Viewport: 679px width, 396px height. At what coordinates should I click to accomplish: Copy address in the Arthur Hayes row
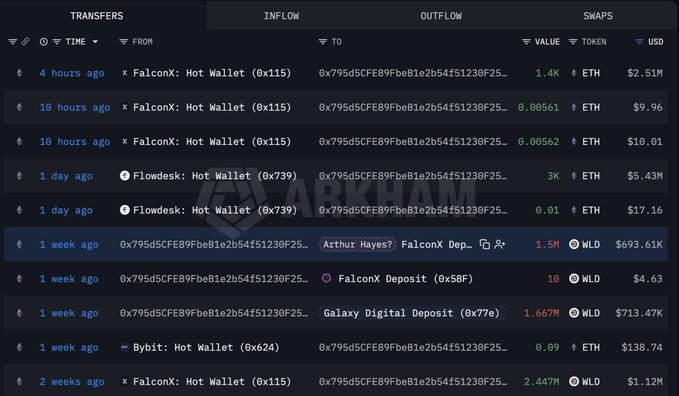pos(485,244)
